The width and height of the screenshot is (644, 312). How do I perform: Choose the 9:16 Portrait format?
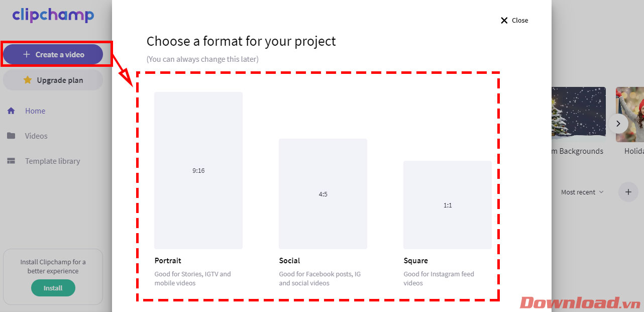(x=198, y=170)
